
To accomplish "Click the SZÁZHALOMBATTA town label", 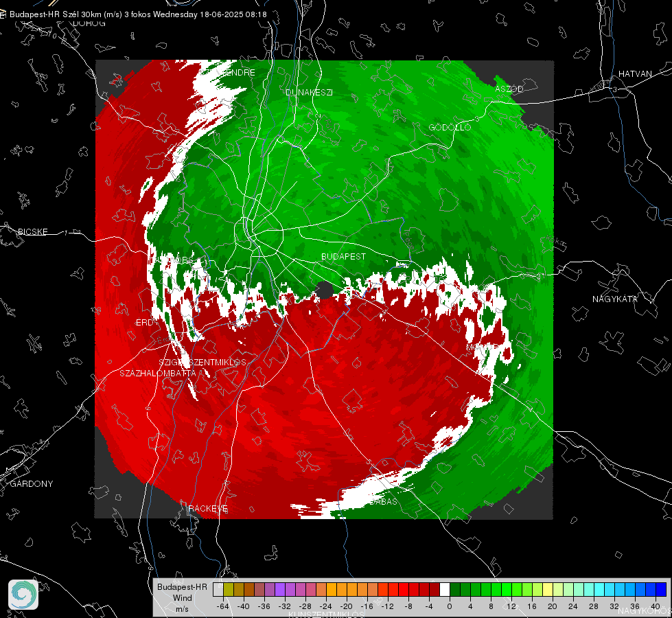I will [158, 373].
